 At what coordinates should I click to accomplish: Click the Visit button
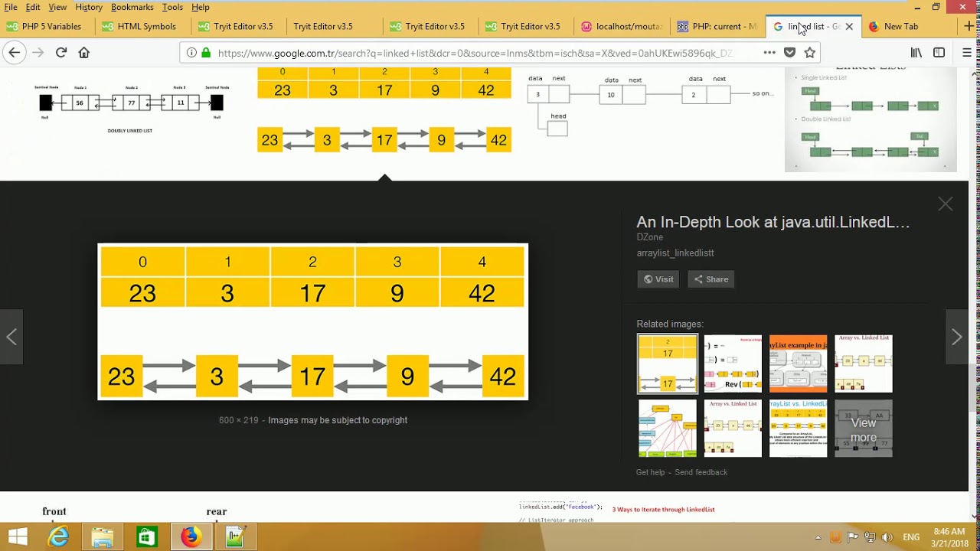[x=658, y=279]
